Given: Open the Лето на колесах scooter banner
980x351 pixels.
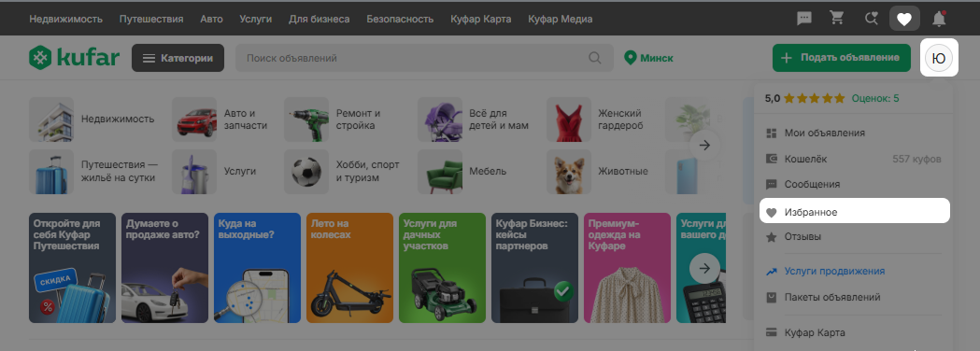Looking at the screenshot, I should [350, 268].
